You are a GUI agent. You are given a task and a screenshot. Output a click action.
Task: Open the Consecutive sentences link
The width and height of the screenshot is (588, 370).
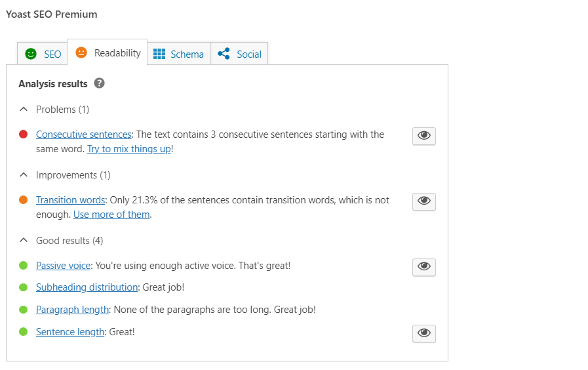click(x=84, y=134)
